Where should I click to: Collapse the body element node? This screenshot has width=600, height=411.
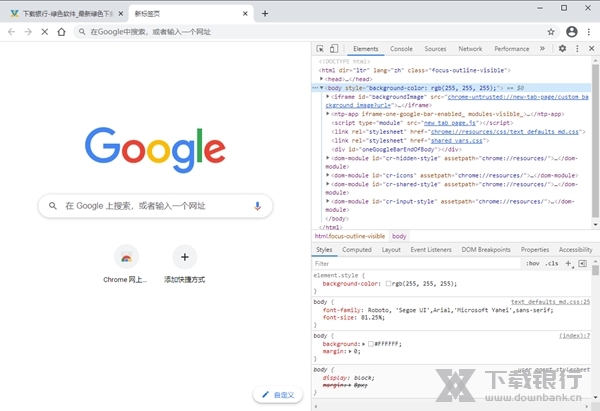321,88
